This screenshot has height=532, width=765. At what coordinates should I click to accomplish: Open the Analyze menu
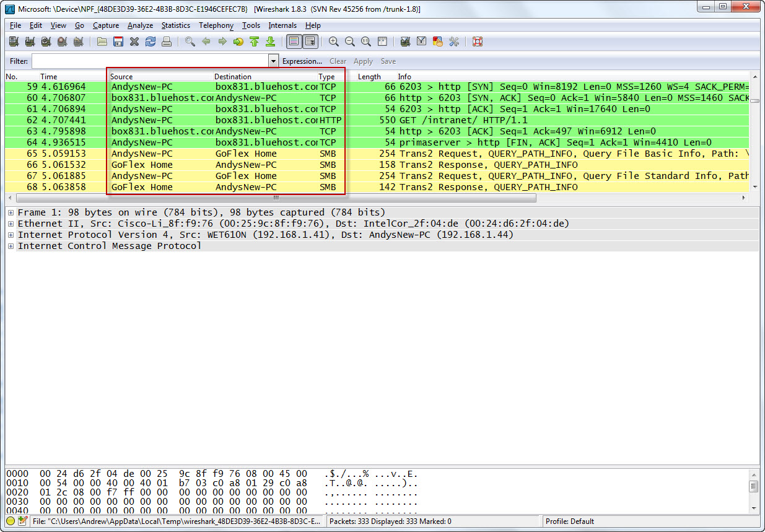[140, 25]
